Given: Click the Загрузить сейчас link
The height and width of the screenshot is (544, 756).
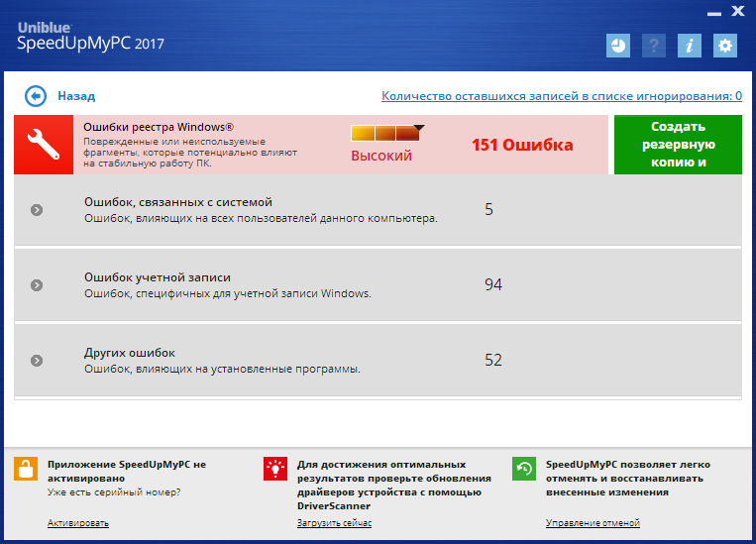Looking at the screenshot, I should (x=334, y=523).
